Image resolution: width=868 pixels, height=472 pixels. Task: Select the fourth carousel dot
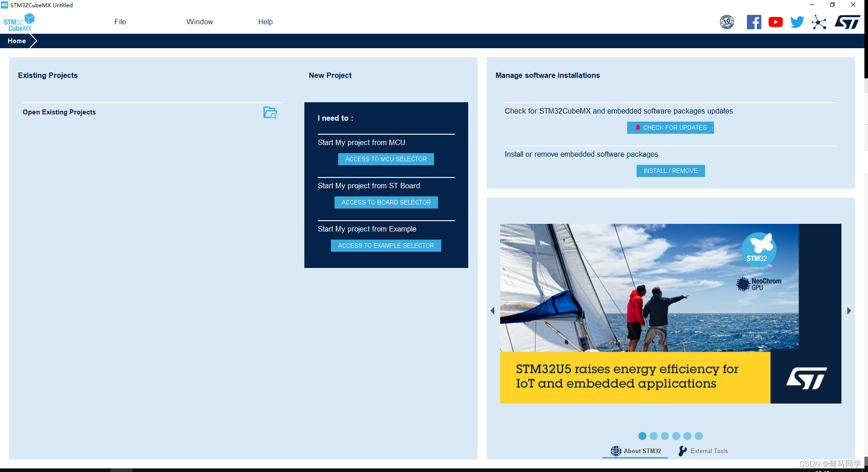point(676,436)
